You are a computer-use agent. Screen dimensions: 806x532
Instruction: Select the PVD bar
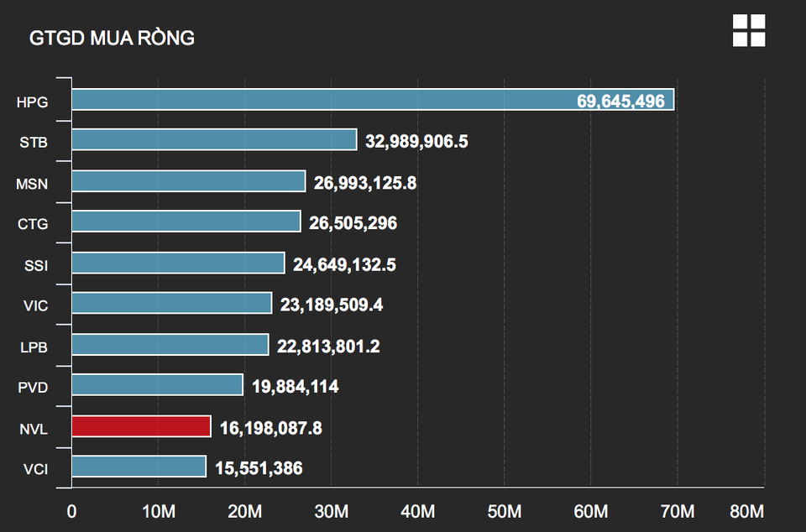point(157,384)
